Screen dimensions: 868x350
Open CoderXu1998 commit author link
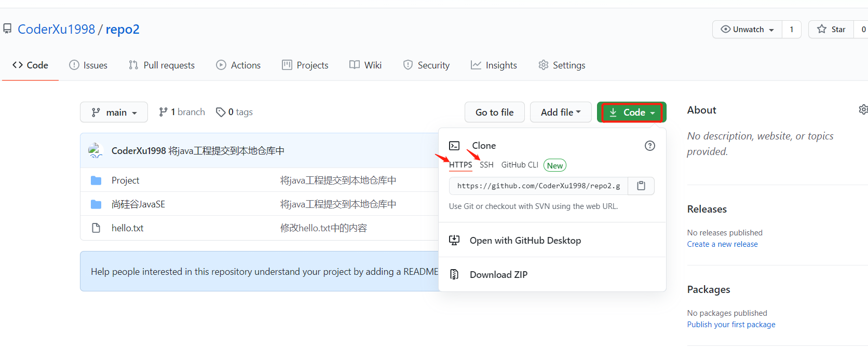coord(139,150)
